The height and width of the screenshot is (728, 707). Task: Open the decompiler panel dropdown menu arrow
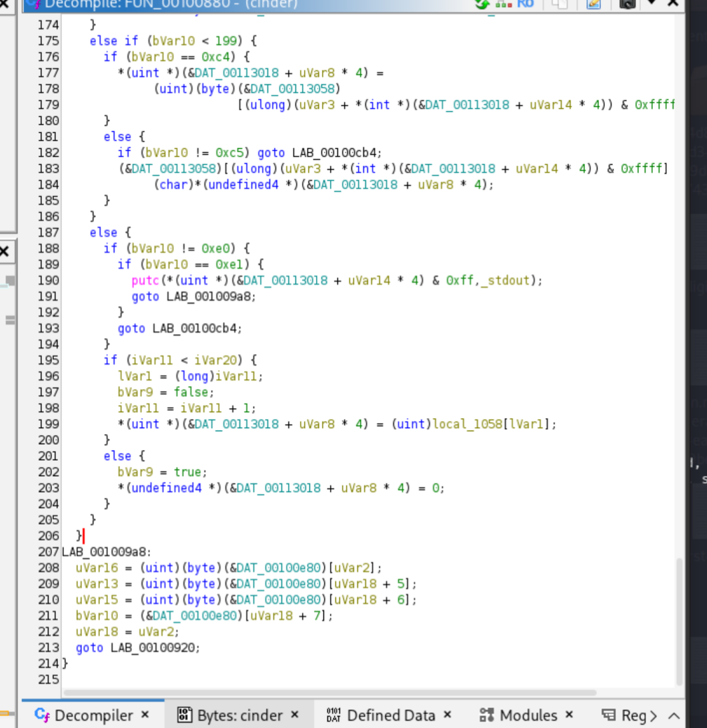652,3
